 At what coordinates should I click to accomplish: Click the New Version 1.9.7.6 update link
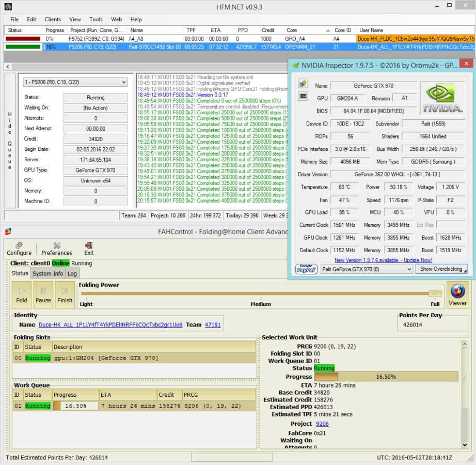click(x=383, y=260)
